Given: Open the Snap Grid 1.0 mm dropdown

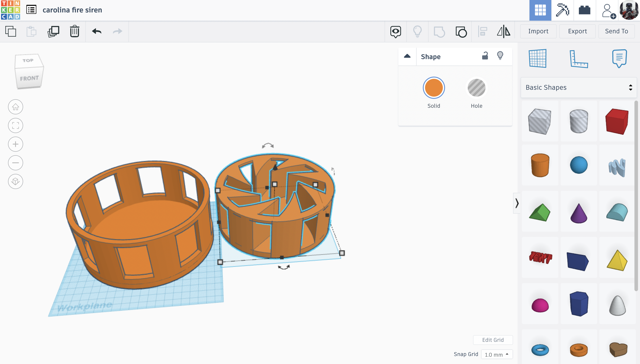Looking at the screenshot, I should tap(497, 354).
